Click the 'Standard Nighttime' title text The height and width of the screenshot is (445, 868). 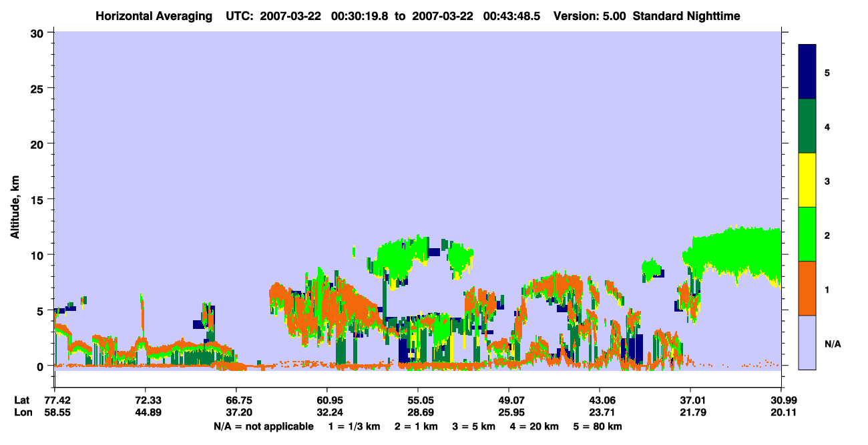[686, 16]
